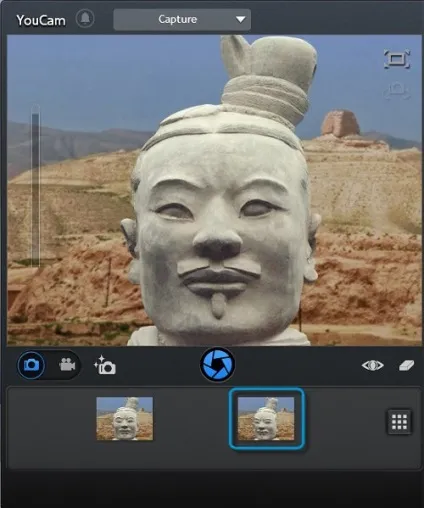Open the Capture mode dropdown
Screen dimensions: 424x508
(x=182, y=20)
